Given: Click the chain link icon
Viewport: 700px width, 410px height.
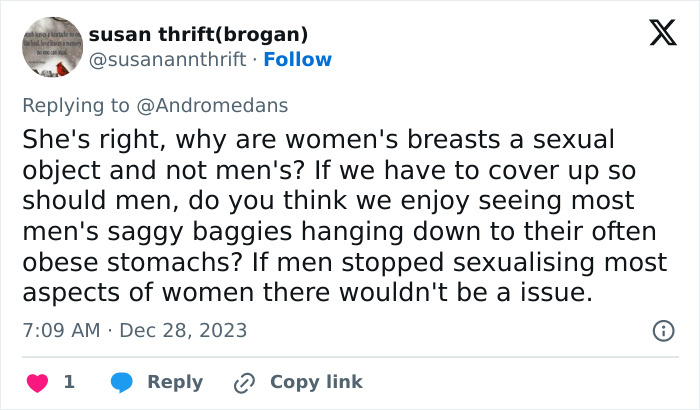Looking at the screenshot, I should coord(244,382).
